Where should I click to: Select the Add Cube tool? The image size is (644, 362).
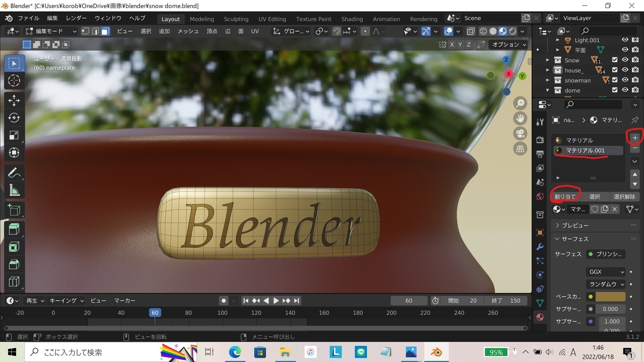pyautogui.click(x=14, y=210)
